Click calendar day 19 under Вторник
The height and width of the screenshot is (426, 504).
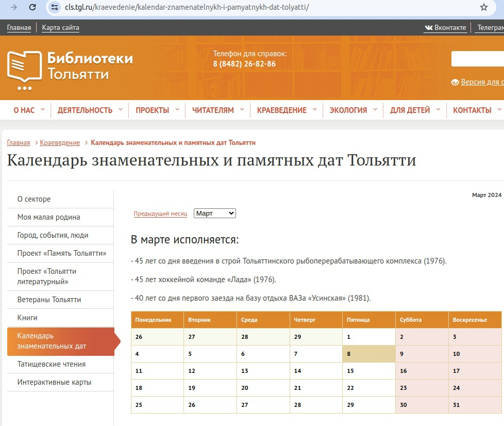[210, 388]
